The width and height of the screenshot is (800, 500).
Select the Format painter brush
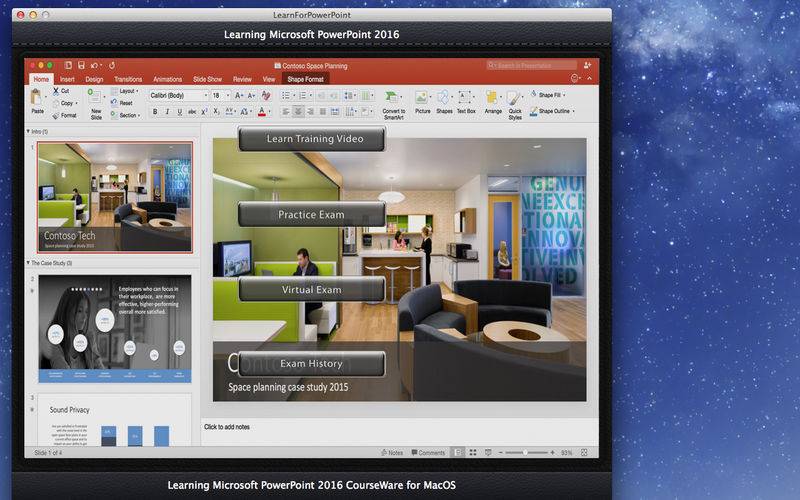(56, 115)
